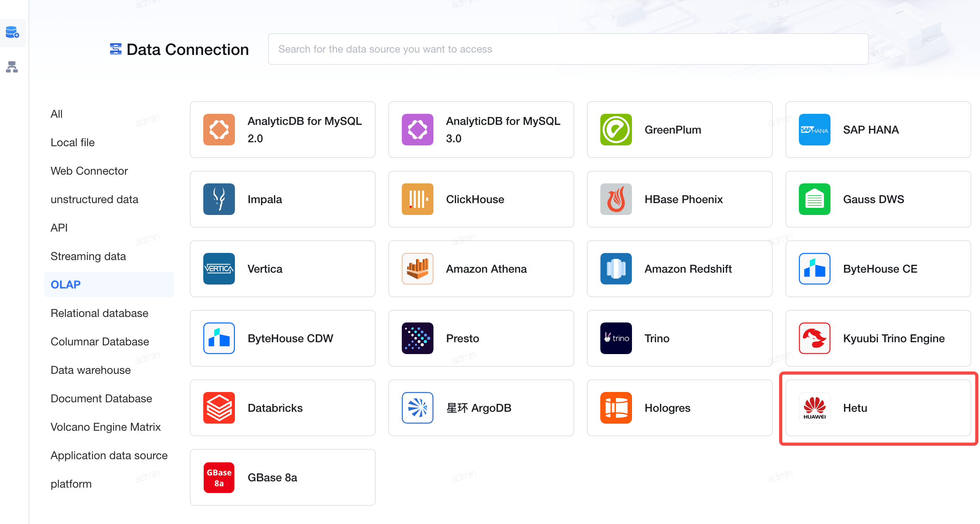980x524 pixels.
Task: Choose the HBase Phoenix flame icon
Action: coord(616,199)
